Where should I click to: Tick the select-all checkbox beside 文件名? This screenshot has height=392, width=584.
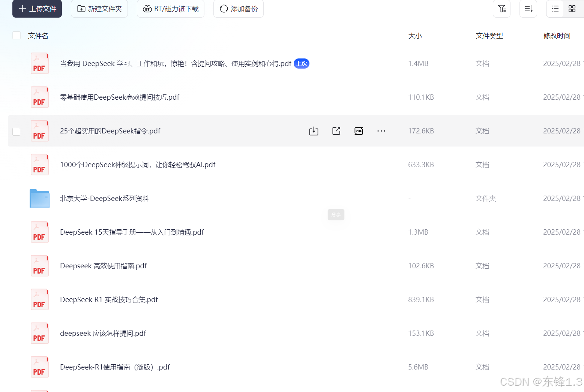[x=17, y=36]
